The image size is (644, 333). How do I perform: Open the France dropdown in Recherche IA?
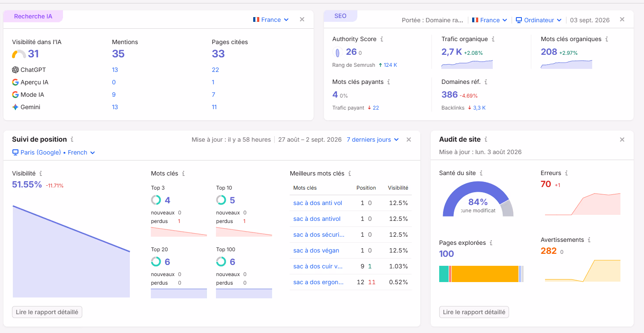click(271, 20)
